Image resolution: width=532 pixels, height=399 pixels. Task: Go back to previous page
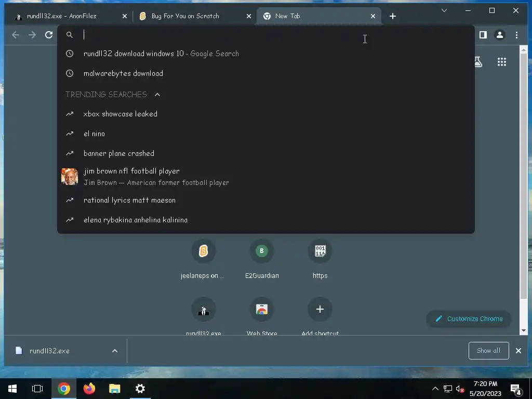[16, 35]
